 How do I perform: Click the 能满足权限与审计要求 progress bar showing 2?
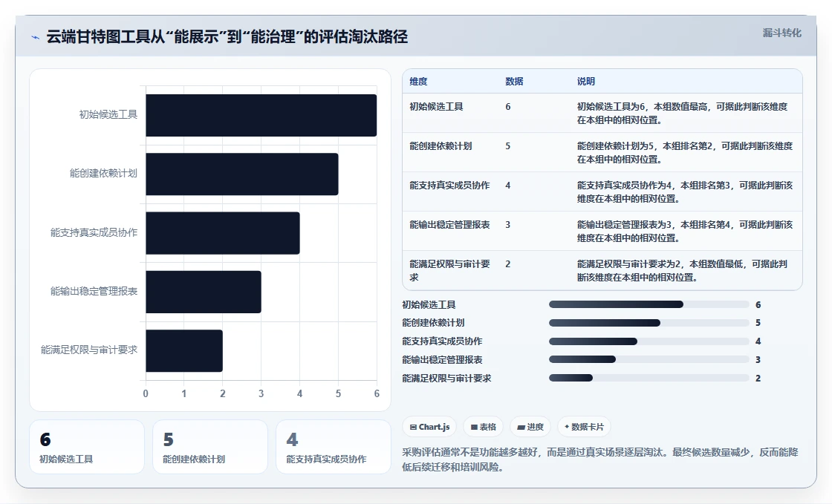click(649, 378)
